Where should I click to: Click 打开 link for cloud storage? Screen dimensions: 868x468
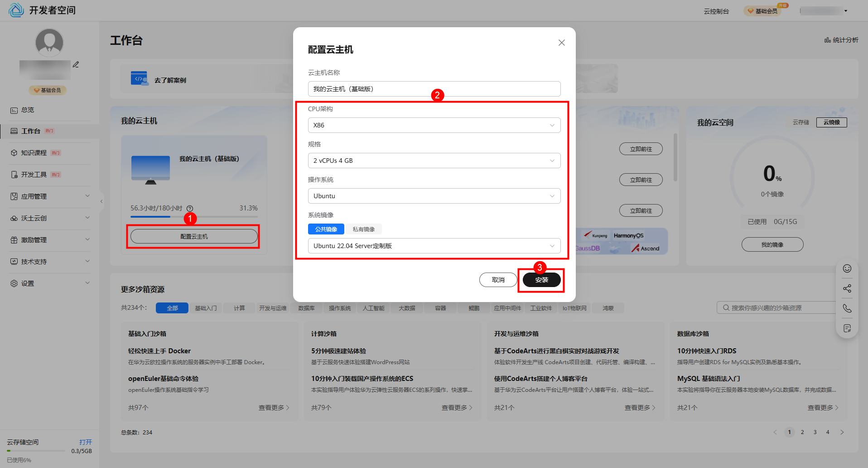point(86,442)
